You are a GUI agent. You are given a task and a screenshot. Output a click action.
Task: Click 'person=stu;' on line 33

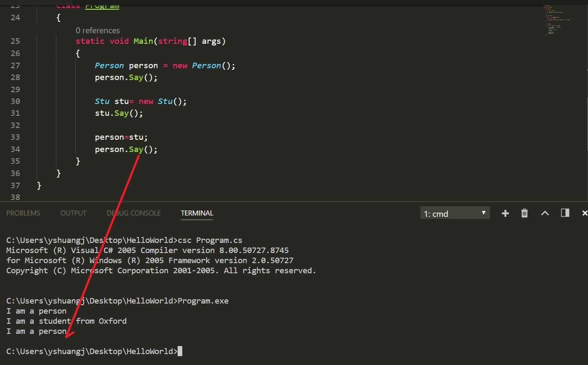tap(121, 137)
